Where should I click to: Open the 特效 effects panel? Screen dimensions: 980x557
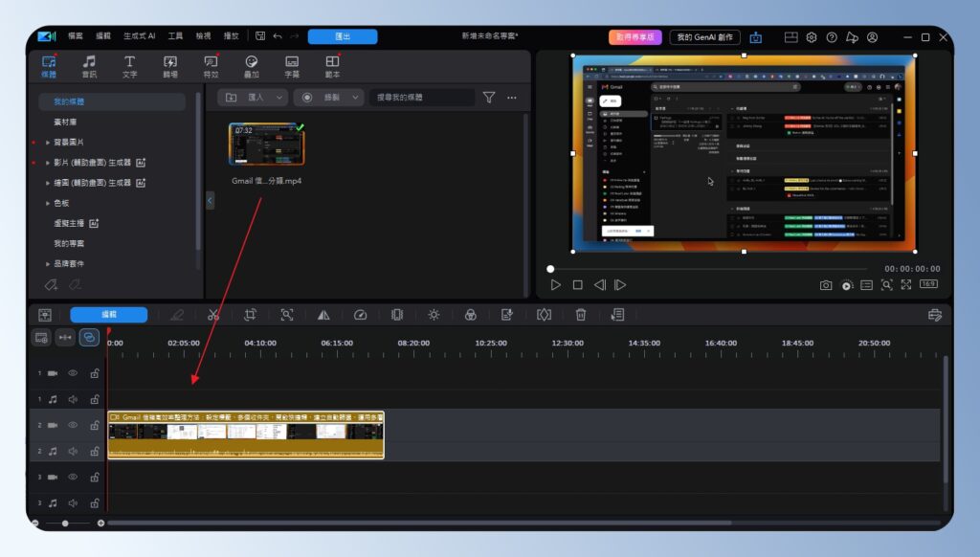(x=211, y=65)
